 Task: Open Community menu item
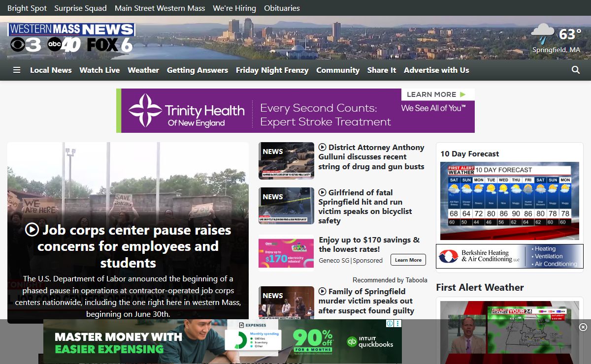[x=338, y=70]
